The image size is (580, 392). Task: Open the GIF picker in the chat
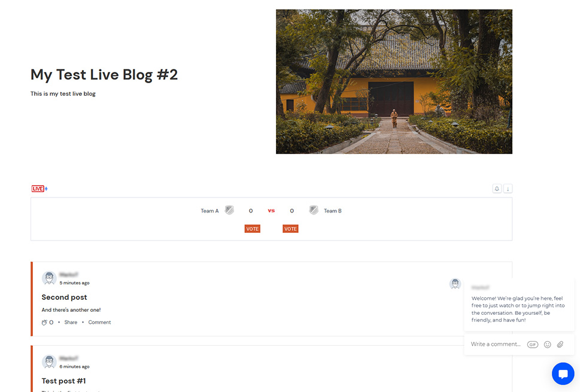pos(533,344)
